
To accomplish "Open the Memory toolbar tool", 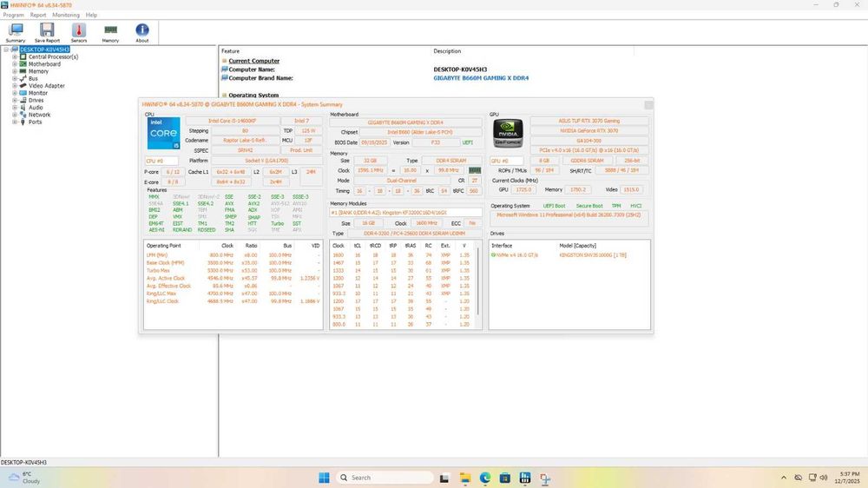I will coord(110,33).
